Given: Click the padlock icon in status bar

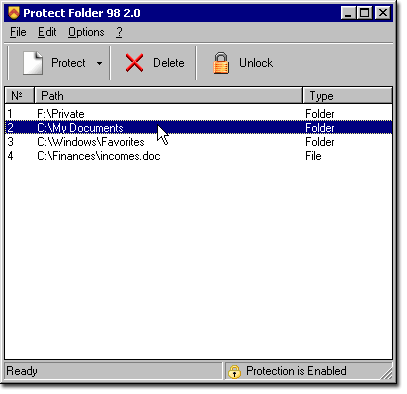Looking at the screenshot, I should tap(234, 371).
